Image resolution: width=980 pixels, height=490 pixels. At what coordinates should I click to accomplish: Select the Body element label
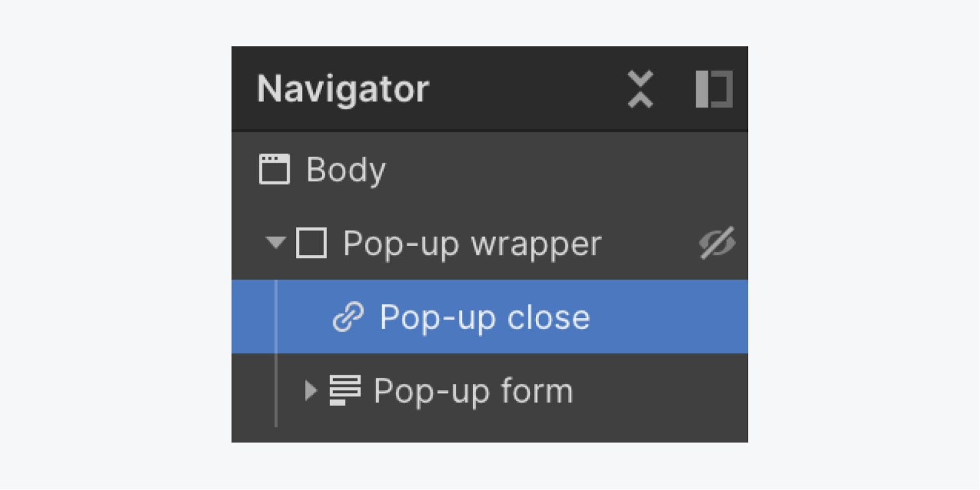[346, 170]
